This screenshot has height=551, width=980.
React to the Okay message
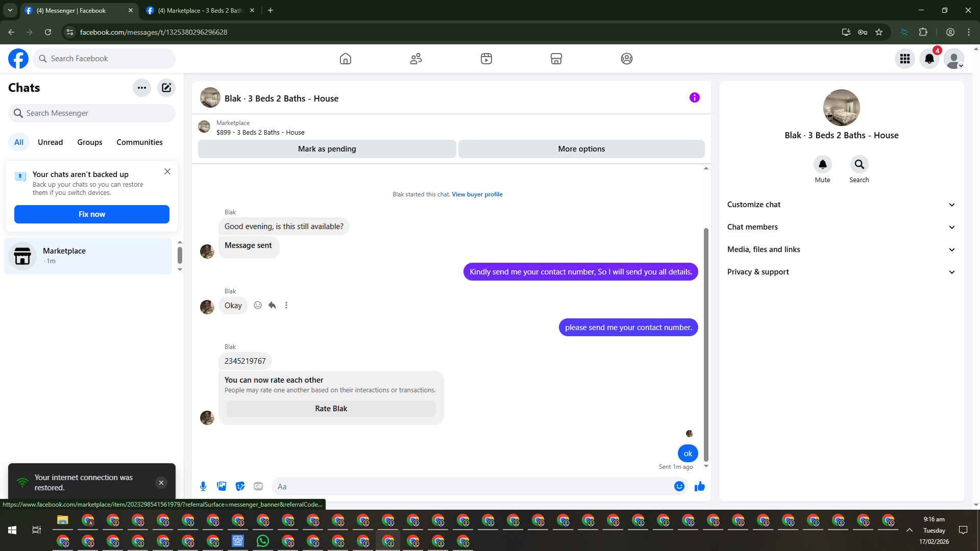point(258,305)
